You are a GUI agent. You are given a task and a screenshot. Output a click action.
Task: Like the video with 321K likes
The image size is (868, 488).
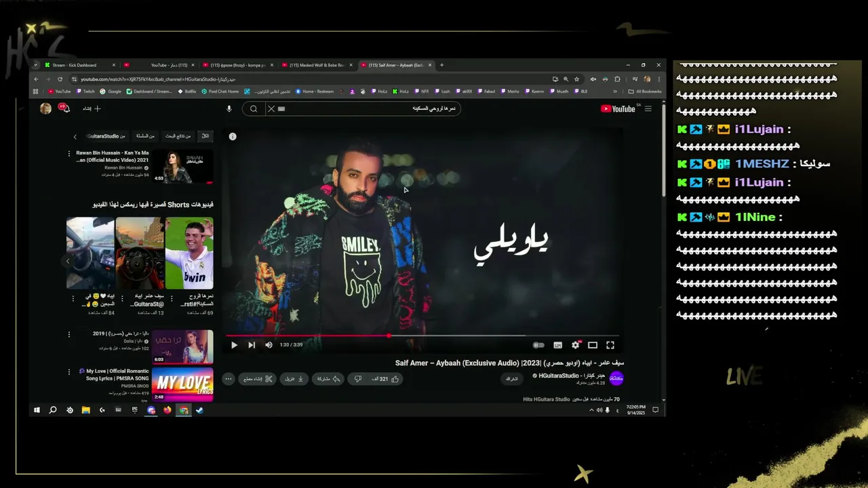coord(387,379)
